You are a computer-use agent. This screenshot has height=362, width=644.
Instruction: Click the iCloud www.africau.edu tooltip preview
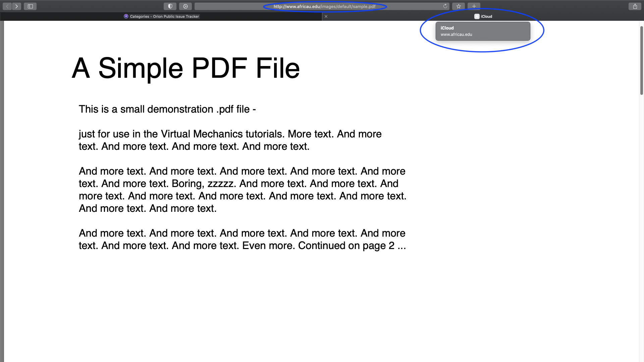click(483, 31)
